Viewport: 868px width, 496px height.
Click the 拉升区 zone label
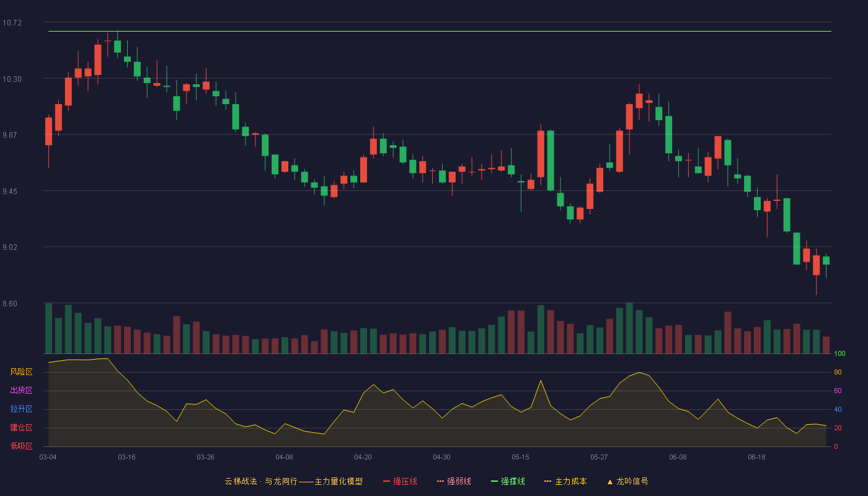coord(21,409)
